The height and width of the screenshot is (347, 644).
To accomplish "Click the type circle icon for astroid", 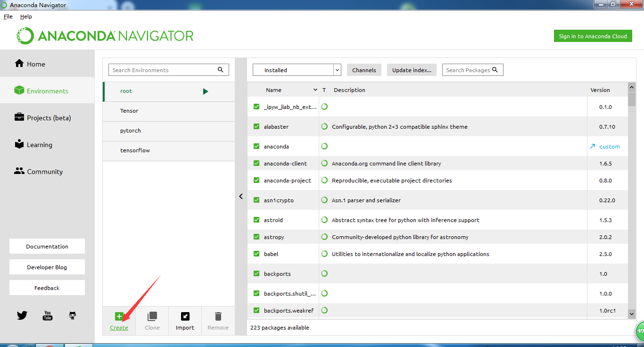I will (x=324, y=220).
